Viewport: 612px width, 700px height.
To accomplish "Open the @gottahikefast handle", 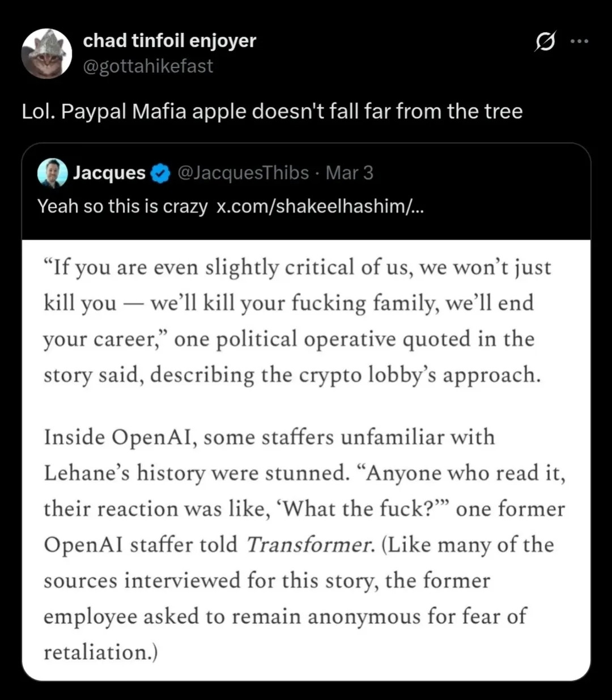I will 148,66.
